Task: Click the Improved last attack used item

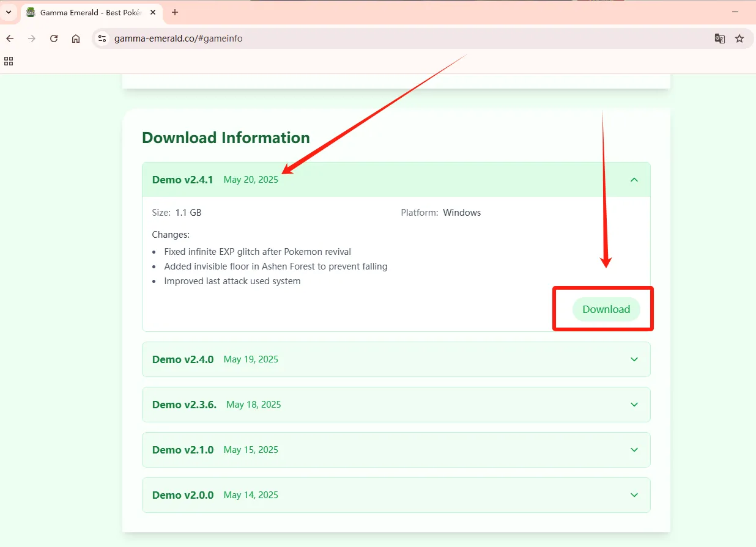Action: tap(232, 281)
